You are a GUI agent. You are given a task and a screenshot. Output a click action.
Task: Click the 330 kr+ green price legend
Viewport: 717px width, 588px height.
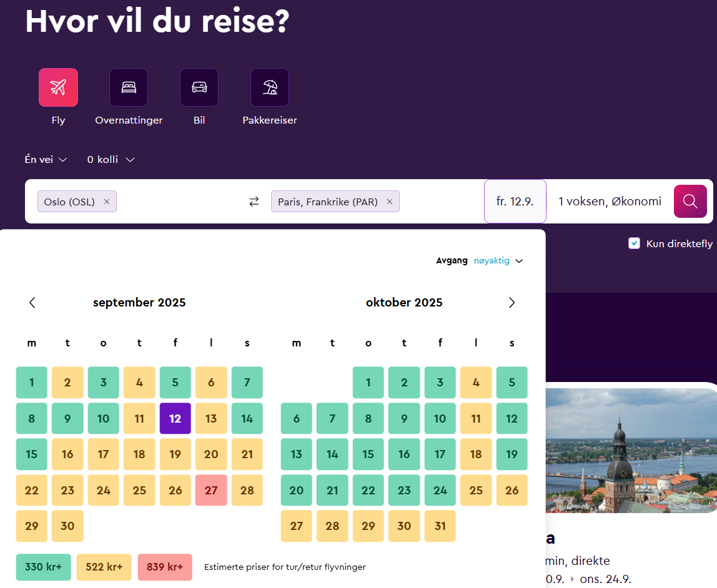click(43, 567)
